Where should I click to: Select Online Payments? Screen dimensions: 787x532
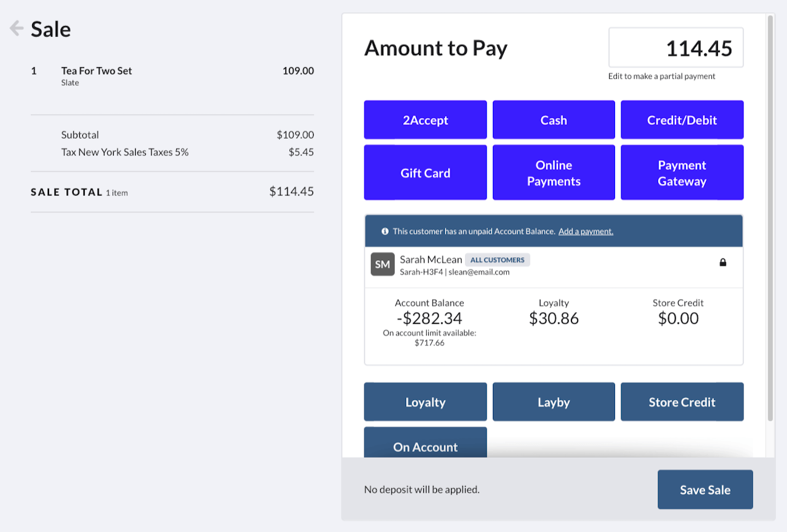click(553, 172)
